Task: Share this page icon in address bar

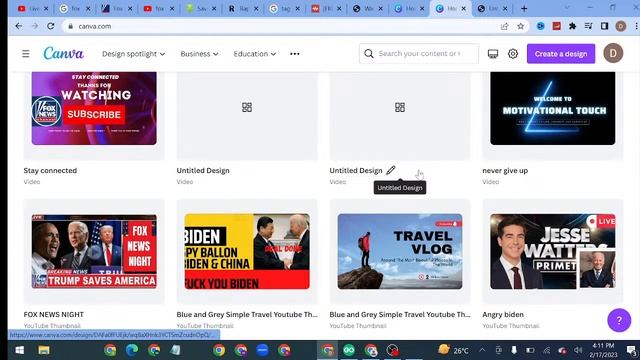Action: click(x=504, y=26)
